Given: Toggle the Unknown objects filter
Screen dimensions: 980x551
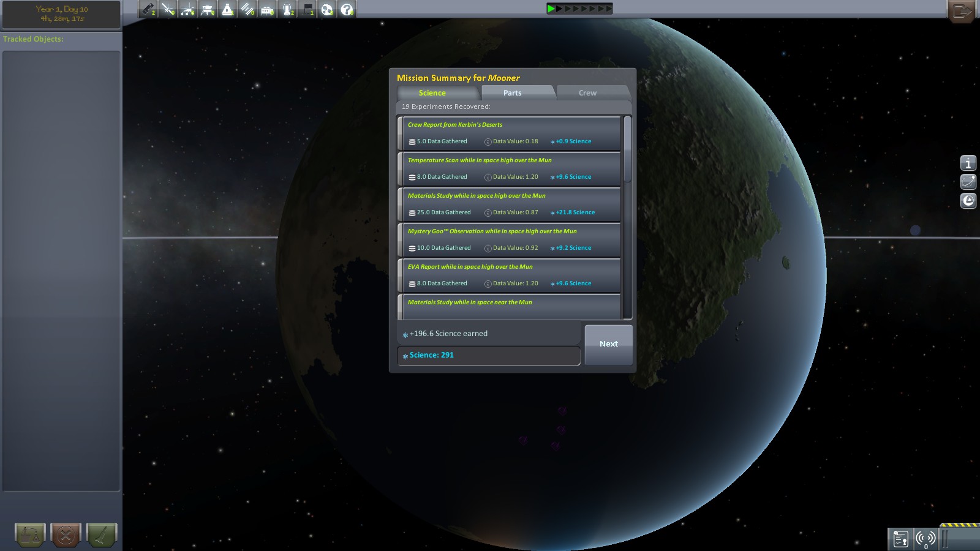Looking at the screenshot, I should 347,9.
